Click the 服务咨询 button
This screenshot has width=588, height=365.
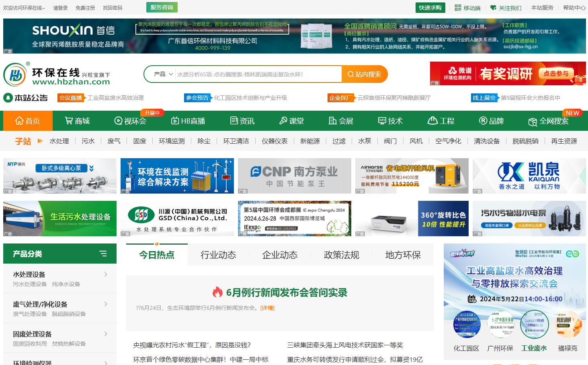pos(162,7)
